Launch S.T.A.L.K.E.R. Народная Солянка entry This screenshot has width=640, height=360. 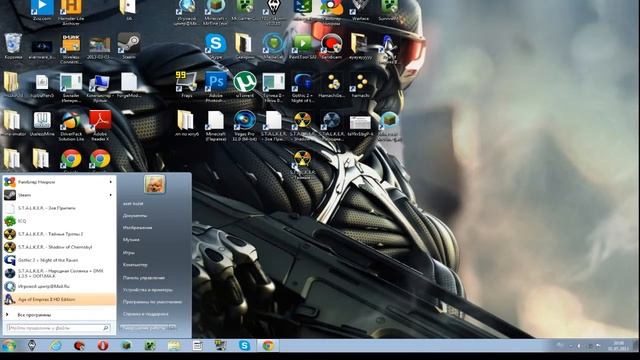(60, 273)
